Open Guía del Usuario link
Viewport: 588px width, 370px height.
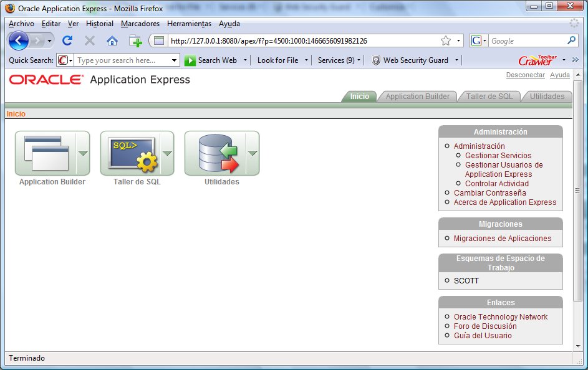pyautogui.click(x=483, y=336)
